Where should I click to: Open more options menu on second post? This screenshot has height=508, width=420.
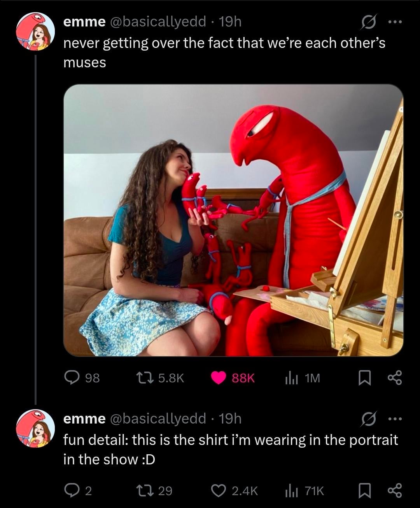(395, 419)
